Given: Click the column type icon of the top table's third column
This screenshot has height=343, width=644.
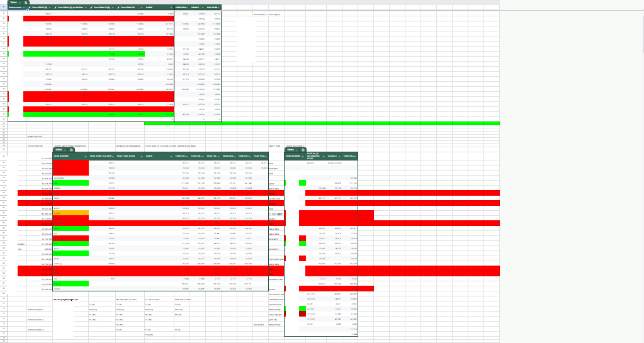Looking at the screenshot, I should pyautogui.click(x=55, y=8).
